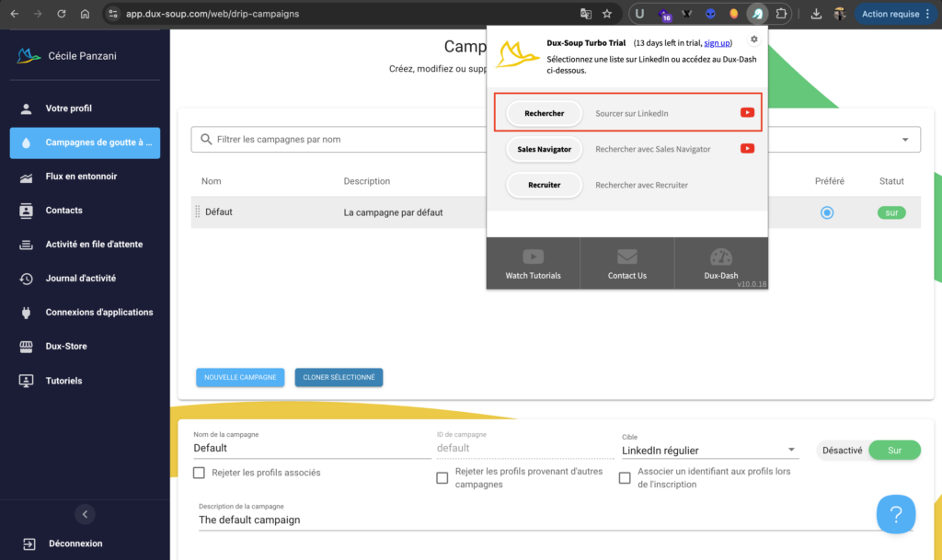Click Sales Navigator button in popup
The height and width of the screenshot is (560, 942).
pyautogui.click(x=545, y=150)
